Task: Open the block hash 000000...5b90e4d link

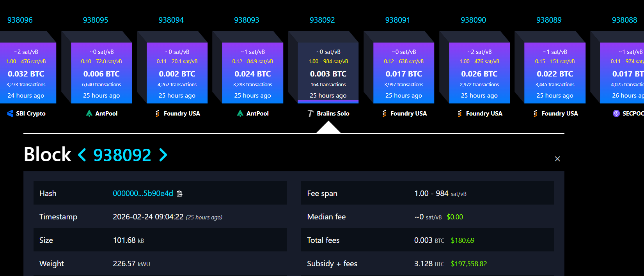Action: (x=143, y=194)
